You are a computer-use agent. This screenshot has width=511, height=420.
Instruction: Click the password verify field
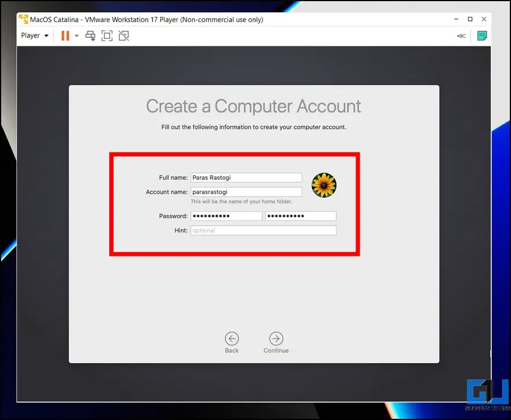coord(300,216)
